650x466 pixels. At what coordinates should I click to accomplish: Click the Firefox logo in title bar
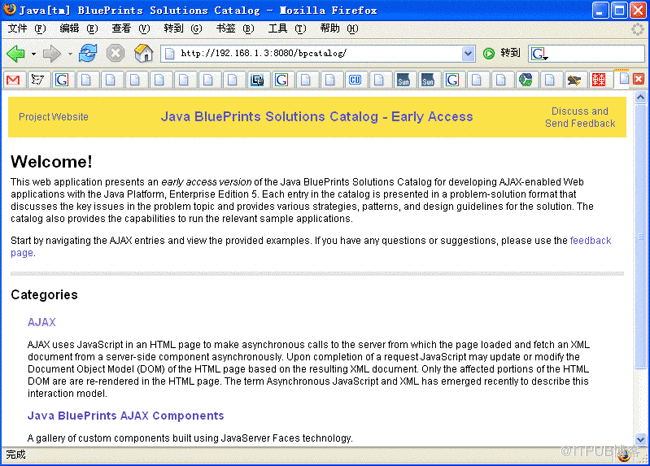click(9, 10)
